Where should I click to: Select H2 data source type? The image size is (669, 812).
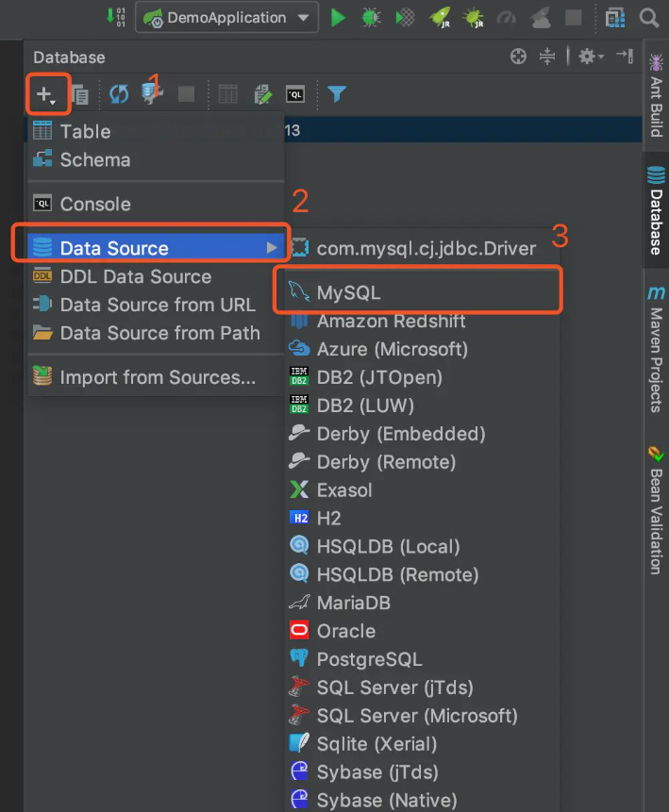tap(423, 518)
